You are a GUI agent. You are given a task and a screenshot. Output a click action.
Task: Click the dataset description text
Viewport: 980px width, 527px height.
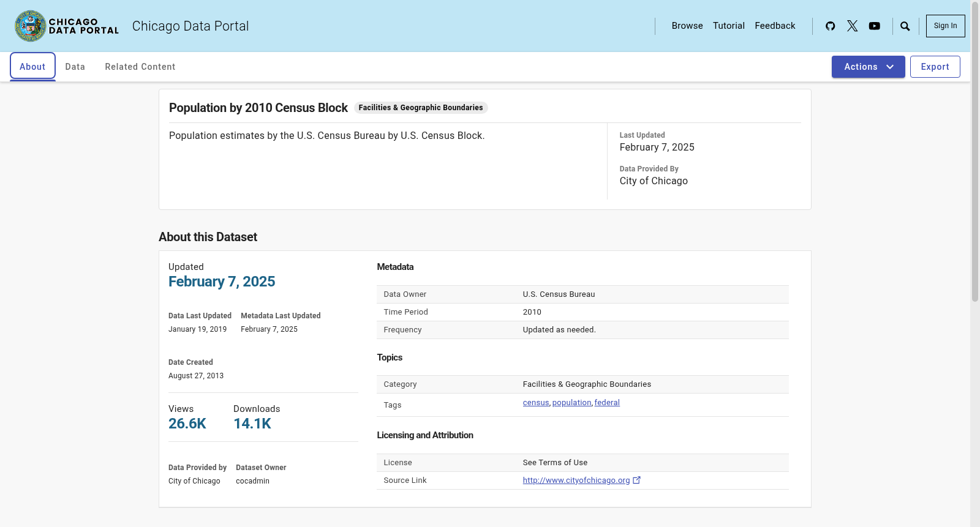click(327, 136)
